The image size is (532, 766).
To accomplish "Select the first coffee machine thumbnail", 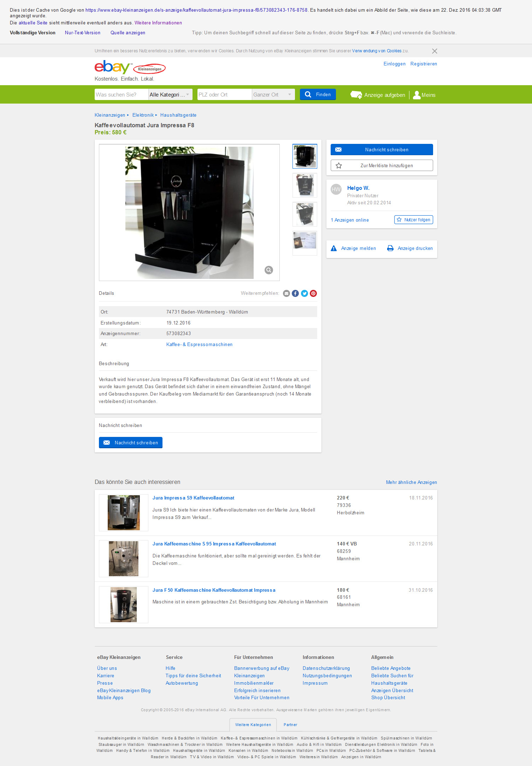I will pyautogui.click(x=305, y=156).
